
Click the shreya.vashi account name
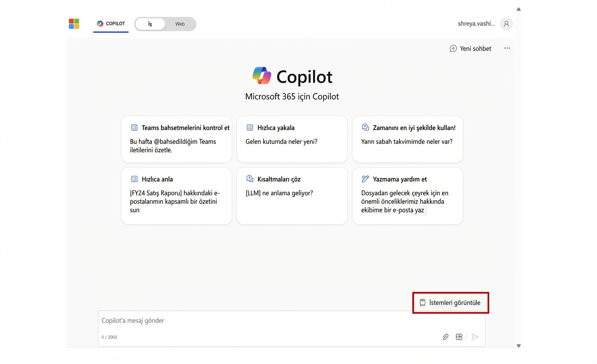pyautogui.click(x=476, y=23)
